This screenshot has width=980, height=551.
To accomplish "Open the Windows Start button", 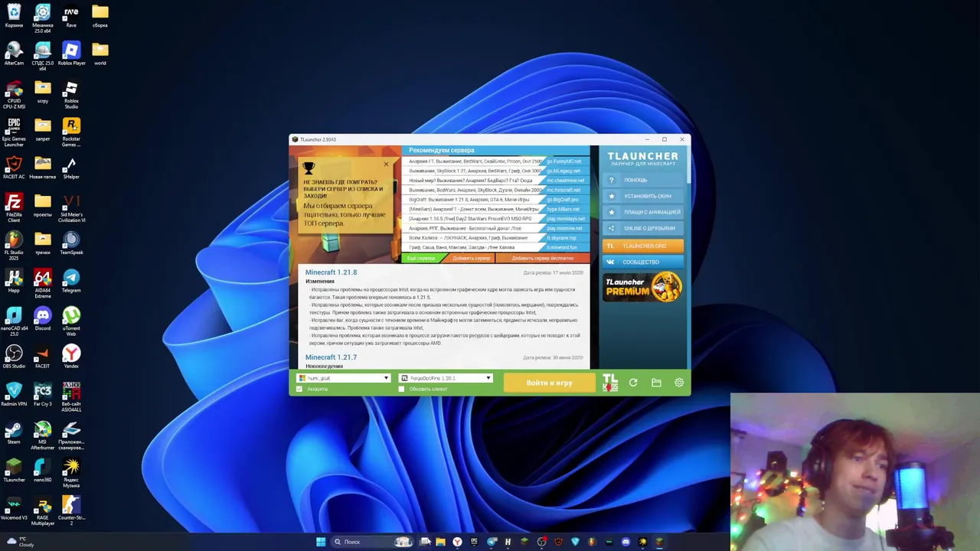I will [321, 542].
